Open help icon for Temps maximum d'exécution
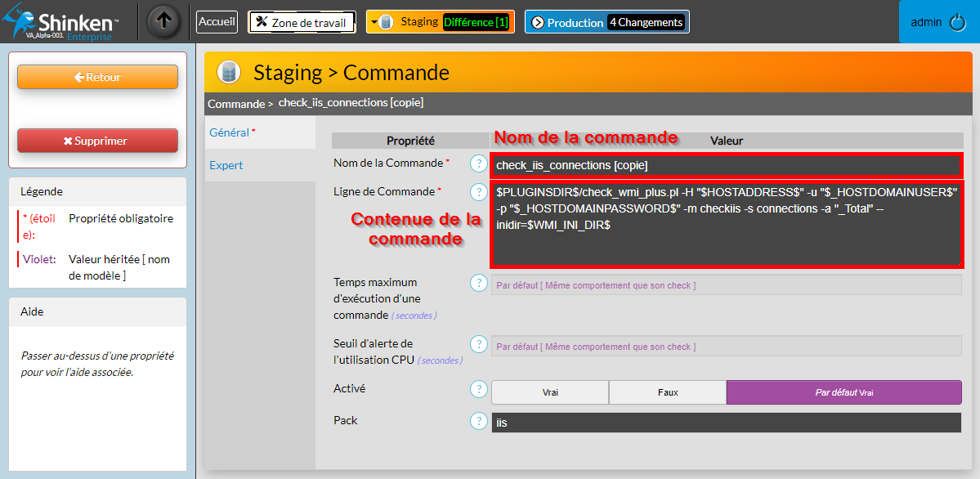The image size is (980, 479). (x=478, y=283)
